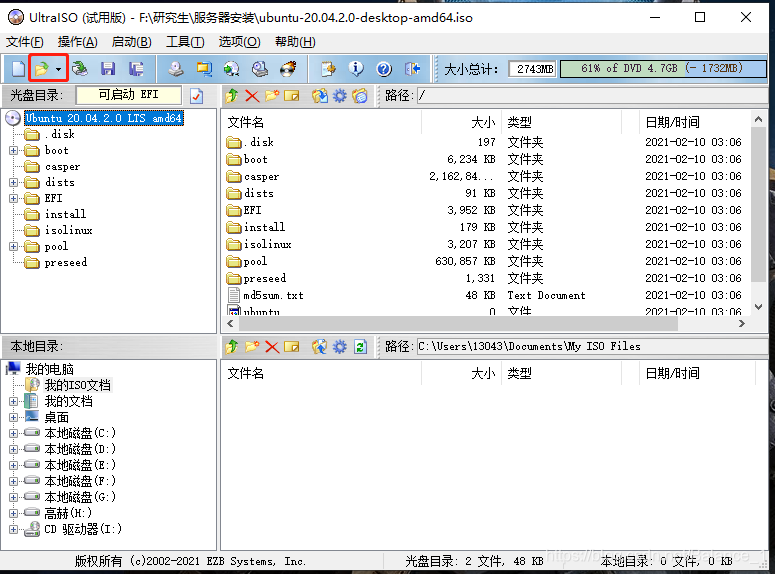Open the 启动(B) menu

tap(131, 42)
